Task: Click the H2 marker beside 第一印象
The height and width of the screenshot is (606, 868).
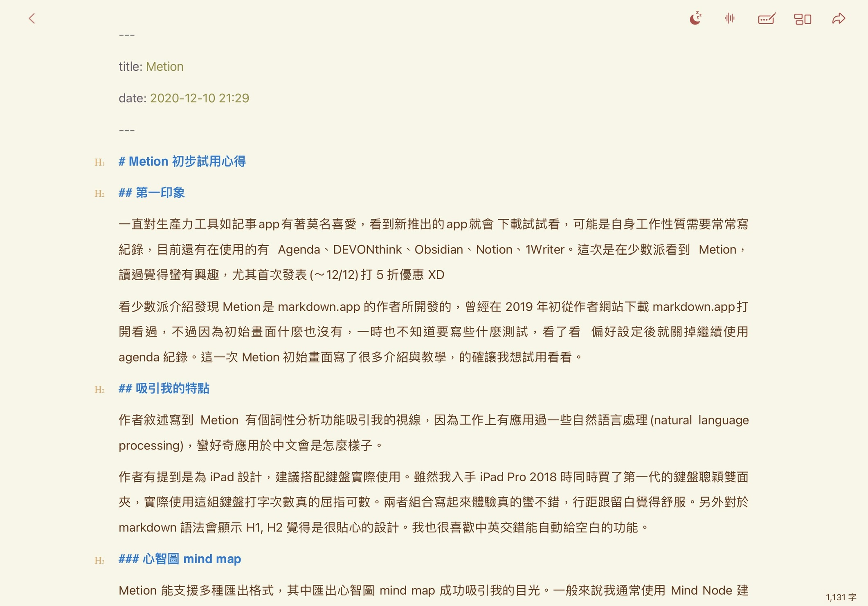Action: pyautogui.click(x=99, y=193)
